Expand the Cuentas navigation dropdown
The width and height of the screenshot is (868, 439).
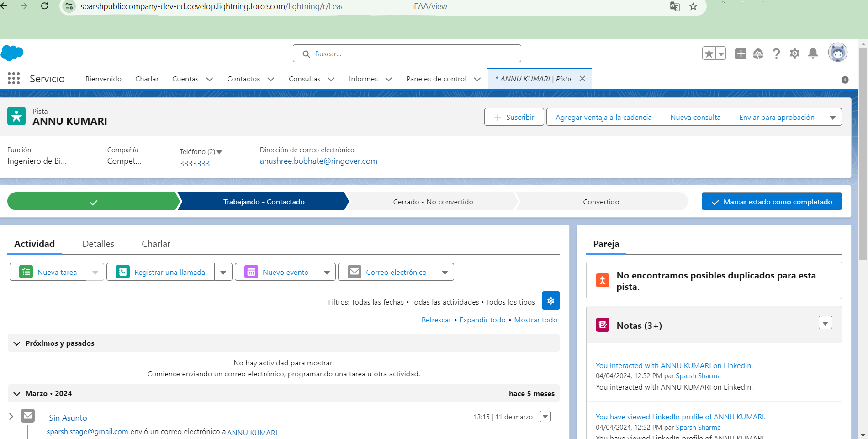point(210,79)
